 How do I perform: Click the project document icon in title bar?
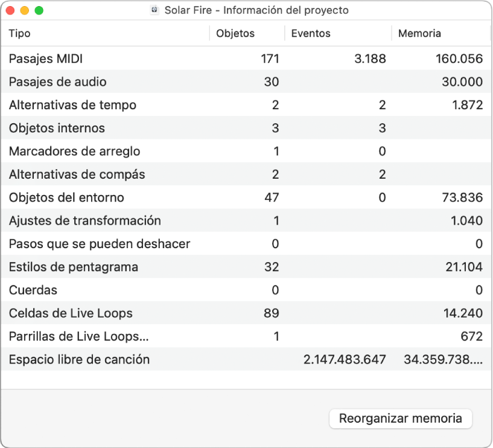tap(154, 10)
